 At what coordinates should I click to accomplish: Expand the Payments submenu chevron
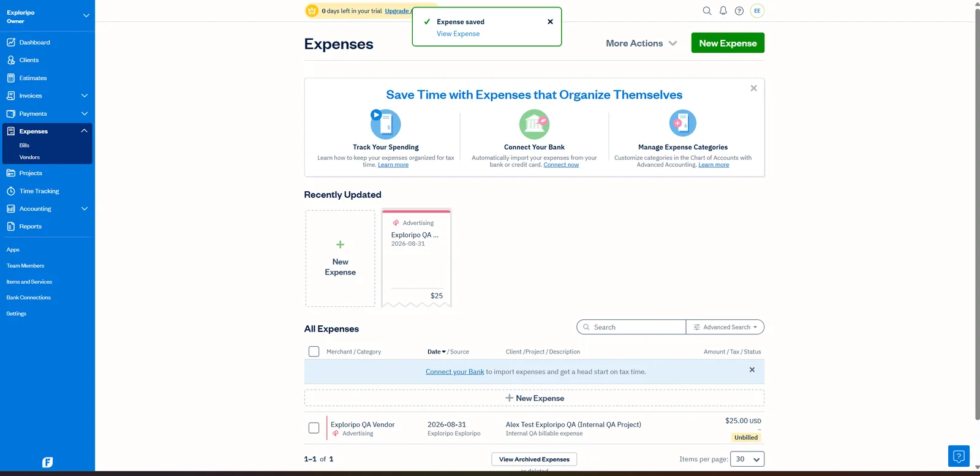click(x=85, y=113)
